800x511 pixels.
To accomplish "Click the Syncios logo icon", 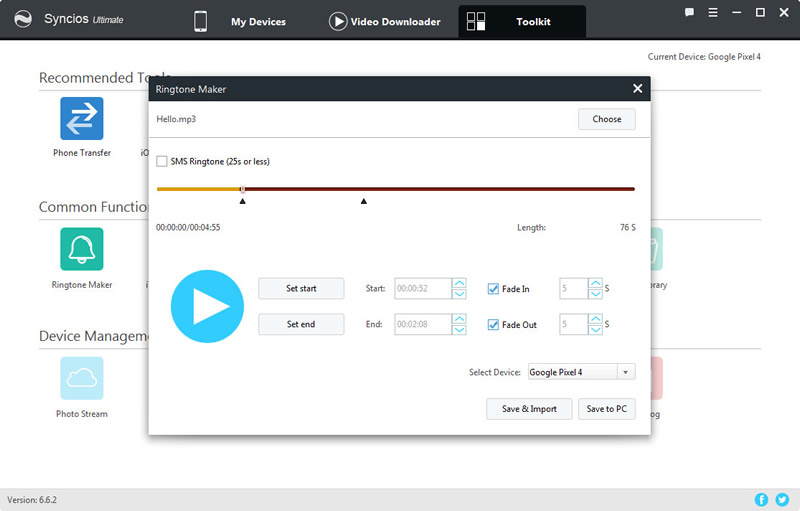I will click(x=23, y=19).
